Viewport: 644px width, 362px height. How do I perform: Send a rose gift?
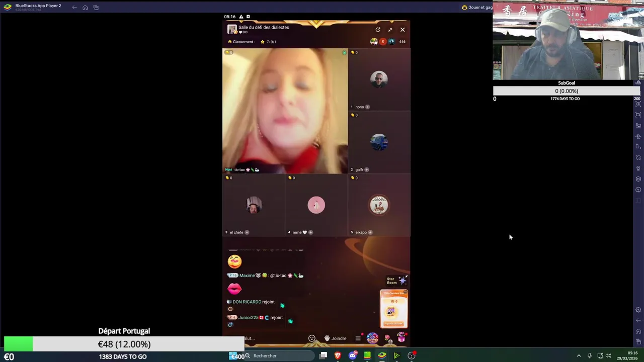coord(387,338)
